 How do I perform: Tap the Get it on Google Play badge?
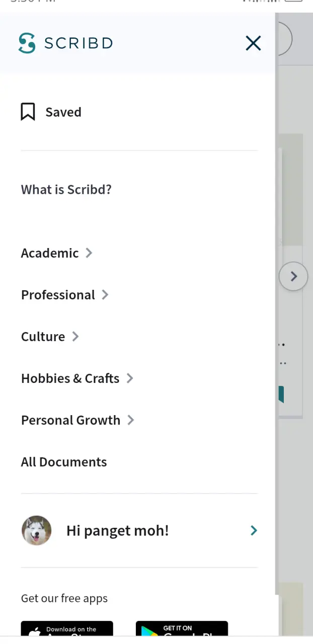182,629
